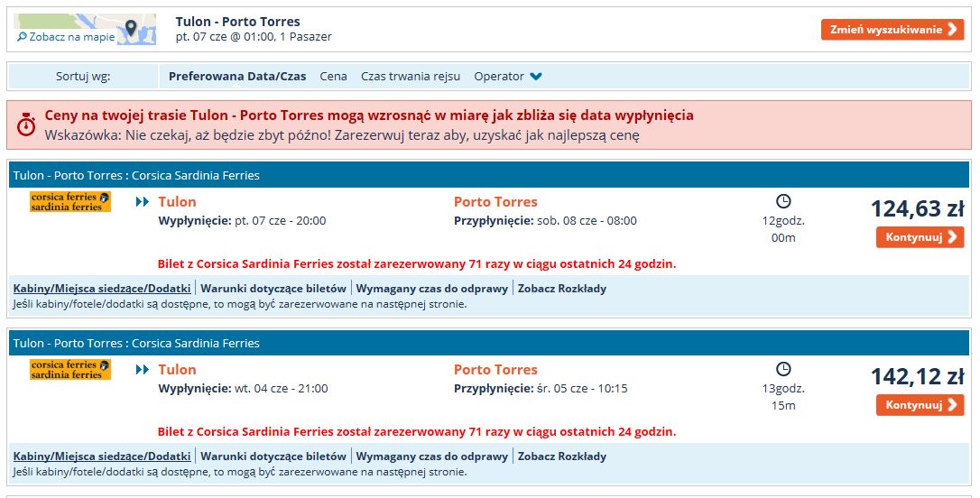980x498 pixels.
Task: Open 'Warunki dotyczące biletów' for 21:00 sailing
Action: tap(273, 456)
